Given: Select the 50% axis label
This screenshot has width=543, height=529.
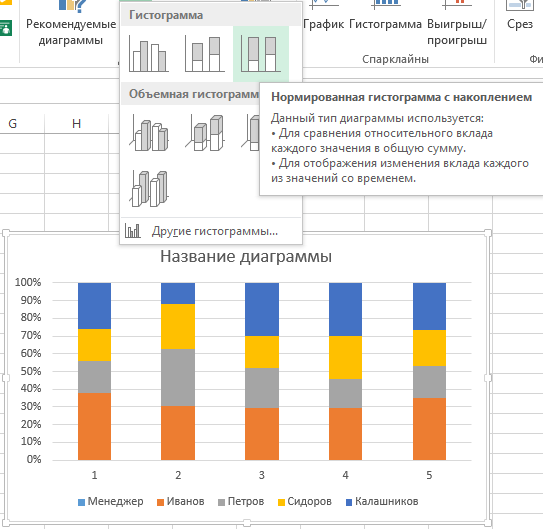Looking at the screenshot, I should (x=30, y=371).
